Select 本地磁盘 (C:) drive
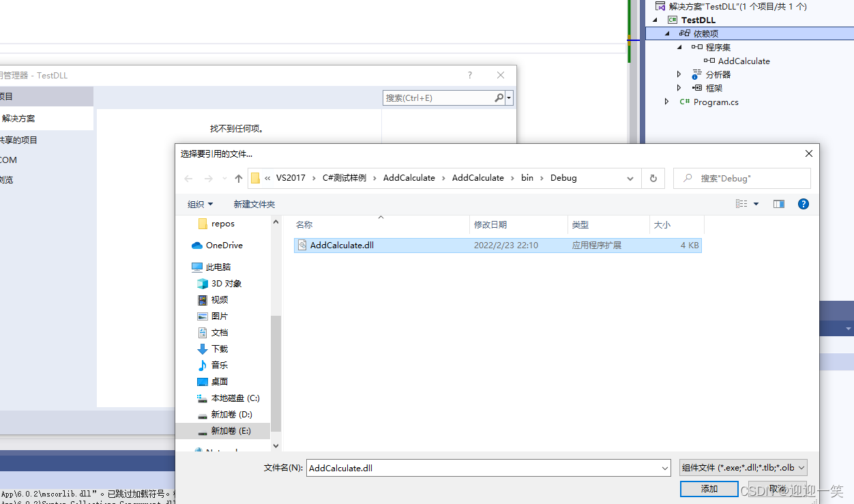This screenshot has height=504, width=854. pyautogui.click(x=229, y=398)
